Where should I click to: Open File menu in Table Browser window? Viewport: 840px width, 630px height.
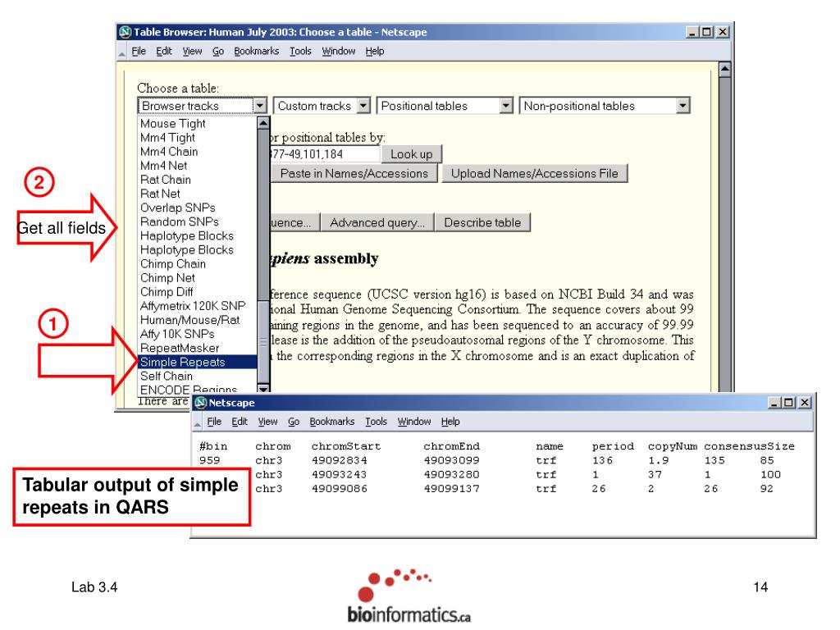139,52
